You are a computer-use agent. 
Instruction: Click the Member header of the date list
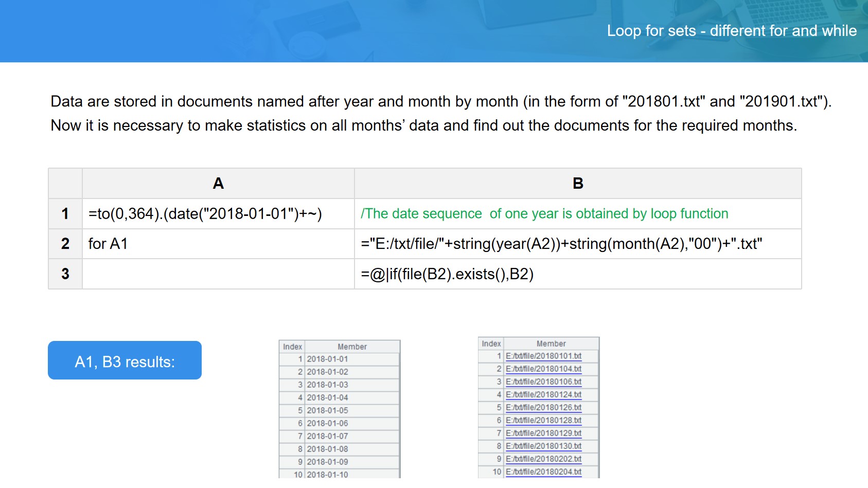[352, 347]
